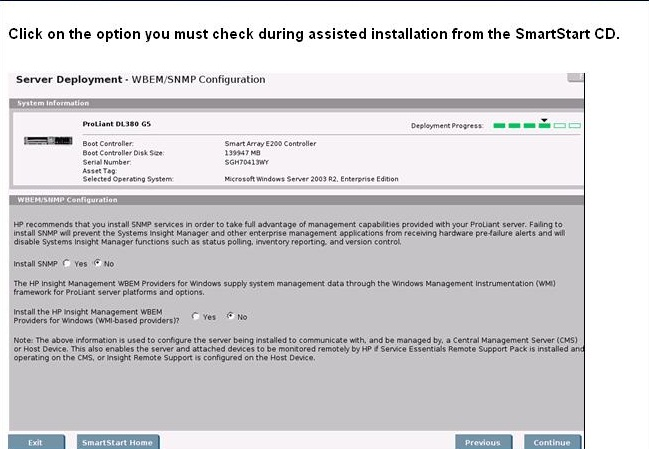
Task: Click the serial number SGH70413WY
Action: click(x=247, y=162)
